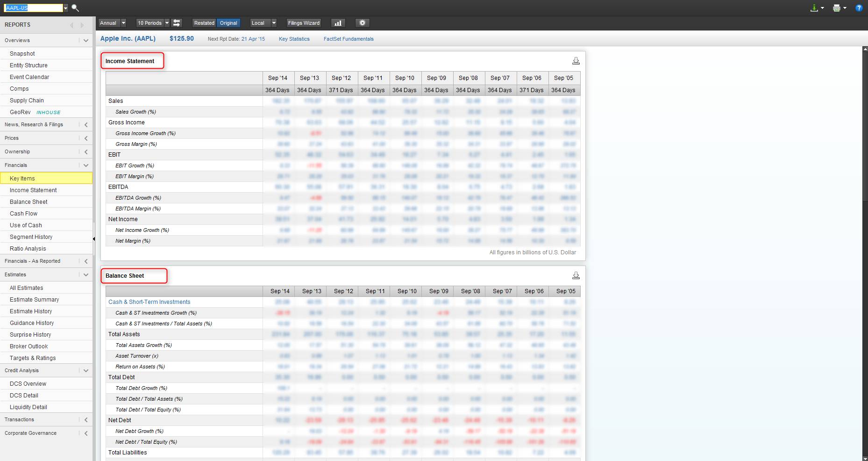The height and width of the screenshot is (461, 868).
Task: Go to next report arrow
Action: [x=82, y=25]
